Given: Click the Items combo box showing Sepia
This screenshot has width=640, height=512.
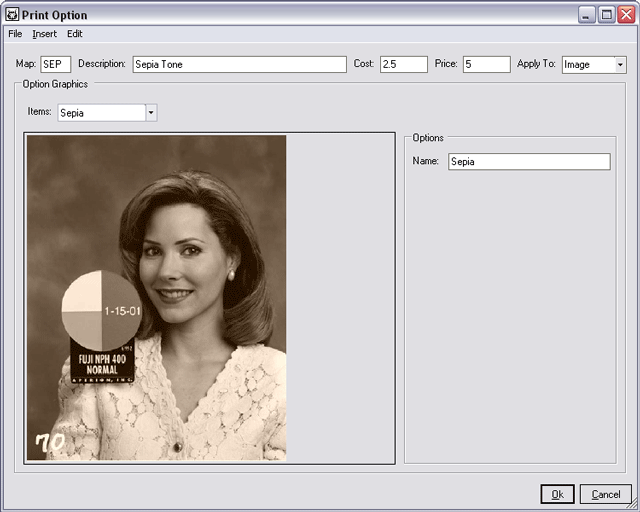Looking at the screenshot, I should 101,113.
